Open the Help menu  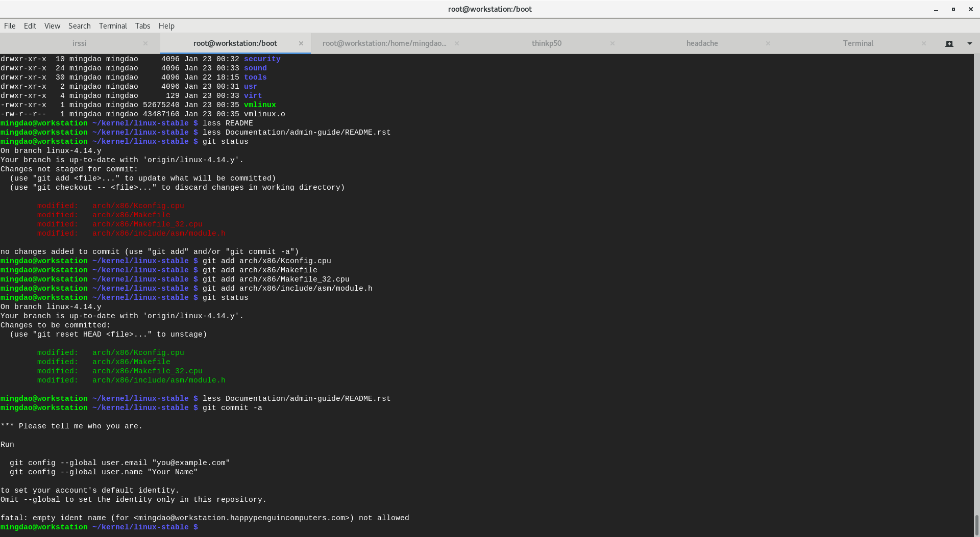pyautogui.click(x=166, y=26)
